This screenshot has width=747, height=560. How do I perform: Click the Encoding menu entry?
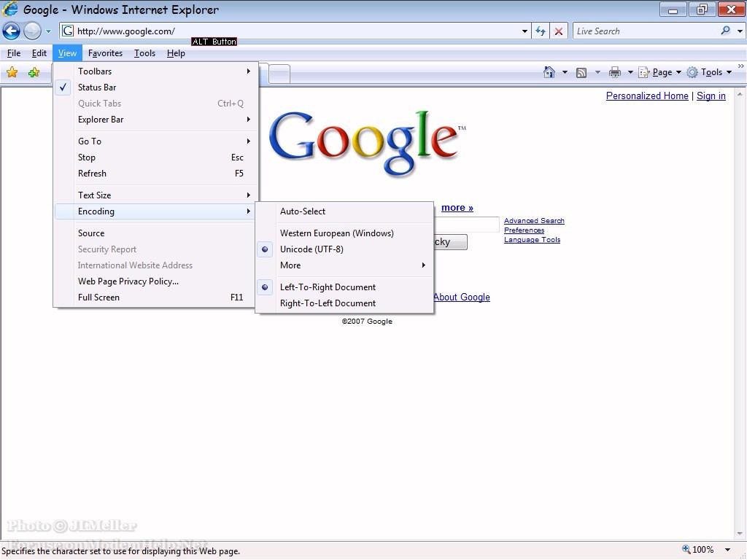[155, 211]
